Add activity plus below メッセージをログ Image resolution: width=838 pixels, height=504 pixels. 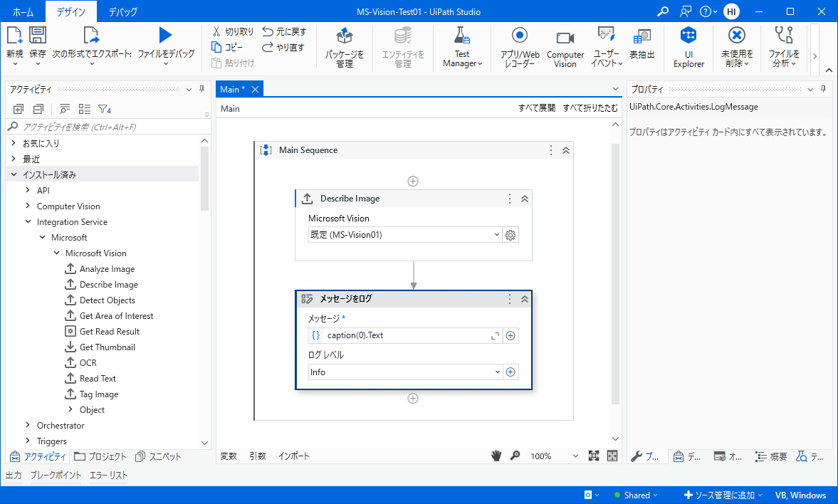tap(412, 398)
